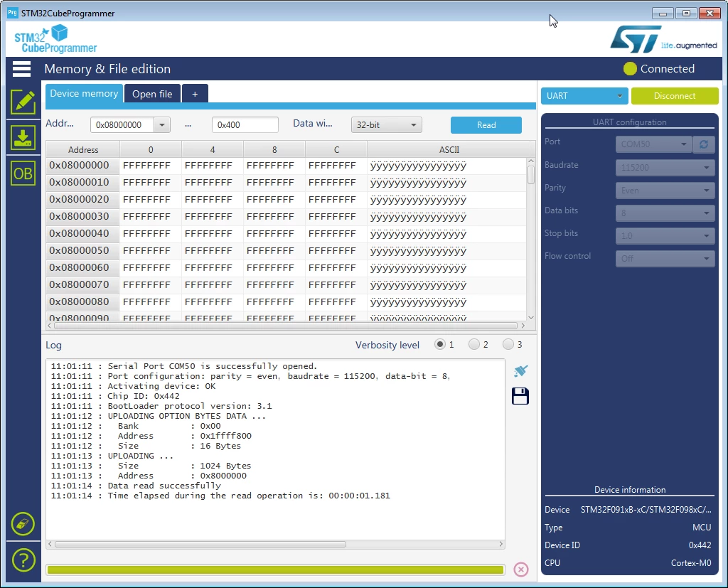Image resolution: width=728 pixels, height=588 pixels.
Task: Click the log horizontal scrollbar
Action: tap(200, 545)
